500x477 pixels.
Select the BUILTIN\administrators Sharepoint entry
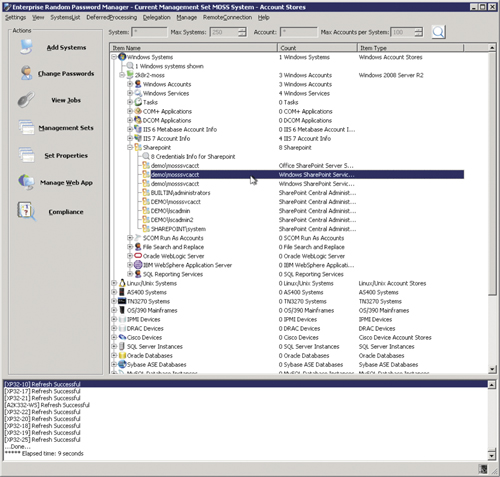pyautogui.click(x=180, y=193)
